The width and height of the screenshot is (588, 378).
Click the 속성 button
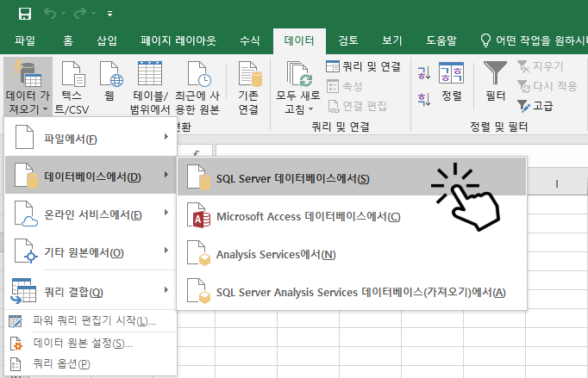tap(344, 87)
